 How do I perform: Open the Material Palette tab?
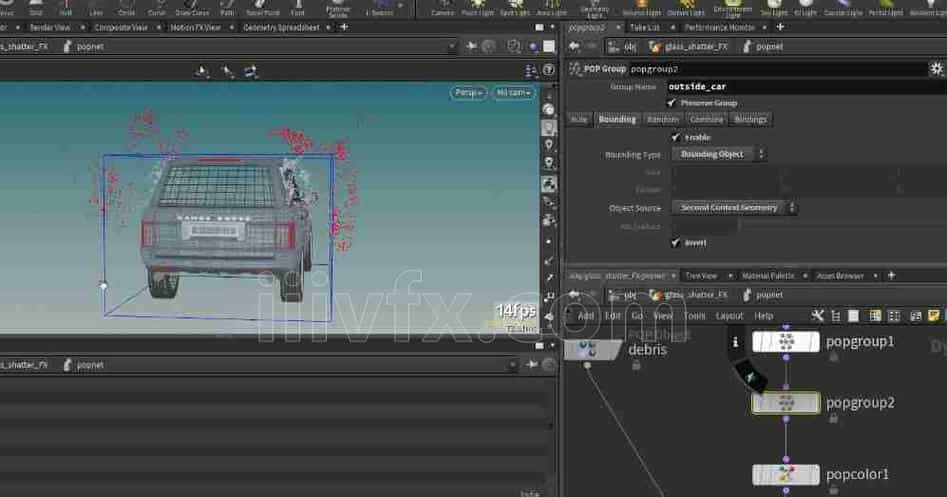point(768,276)
